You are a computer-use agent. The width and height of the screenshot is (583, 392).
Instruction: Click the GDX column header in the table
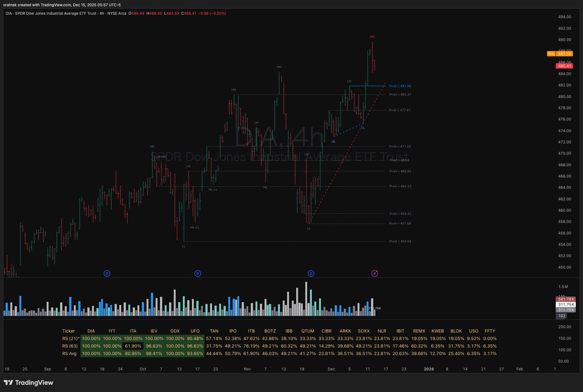175,330
